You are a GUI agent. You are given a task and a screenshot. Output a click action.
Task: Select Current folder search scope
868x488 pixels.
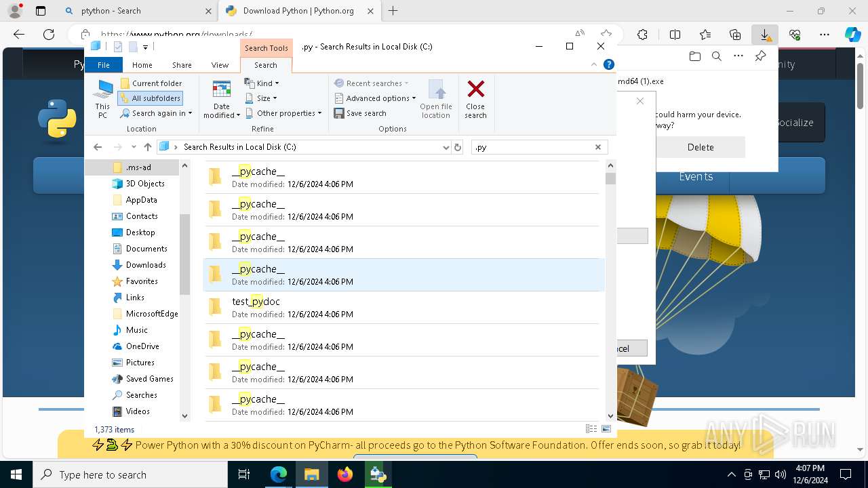click(x=151, y=83)
